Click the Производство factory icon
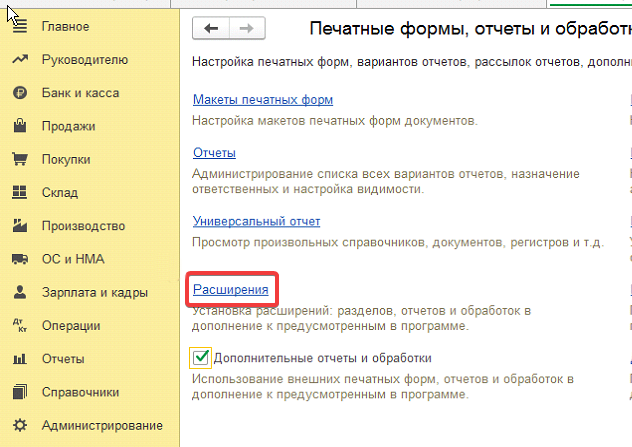 [x=20, y=225]
